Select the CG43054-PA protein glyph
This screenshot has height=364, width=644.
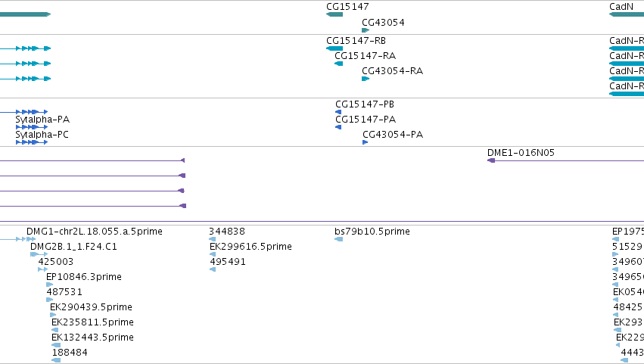click(365, 142)
